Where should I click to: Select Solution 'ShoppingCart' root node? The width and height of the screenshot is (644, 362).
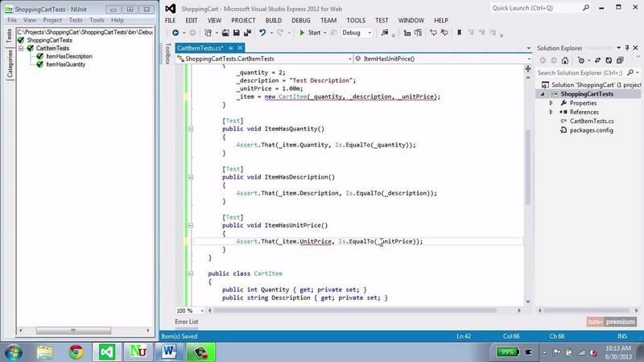[591, 85]
